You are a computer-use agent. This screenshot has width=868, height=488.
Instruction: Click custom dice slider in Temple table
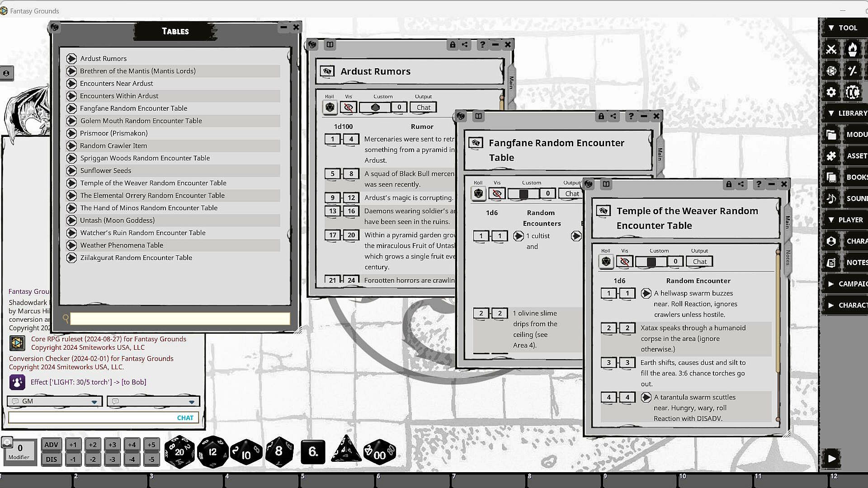651,262
